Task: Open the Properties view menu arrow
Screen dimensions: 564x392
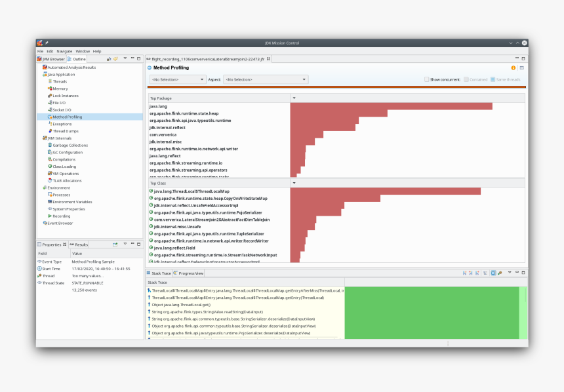Action: click(x=125, y=244)
